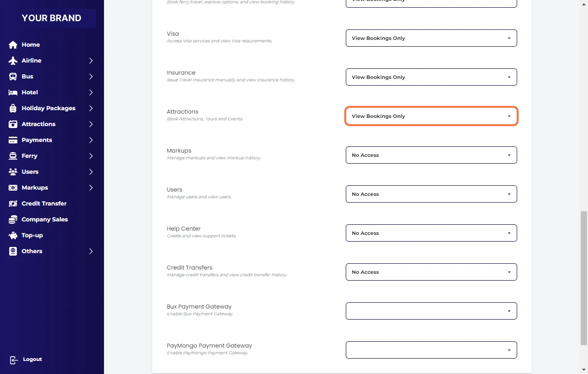The width and height of the screenshot is (588, 374).
Task: Click the Top-up piggy bank icon
Action: click(x=13, y=235)
